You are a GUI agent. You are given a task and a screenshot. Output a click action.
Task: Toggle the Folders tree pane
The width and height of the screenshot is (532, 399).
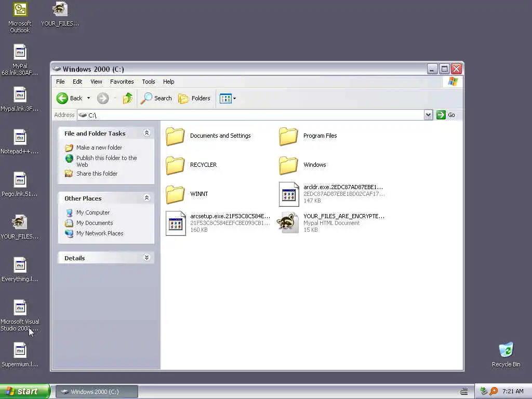coord(194,98)
